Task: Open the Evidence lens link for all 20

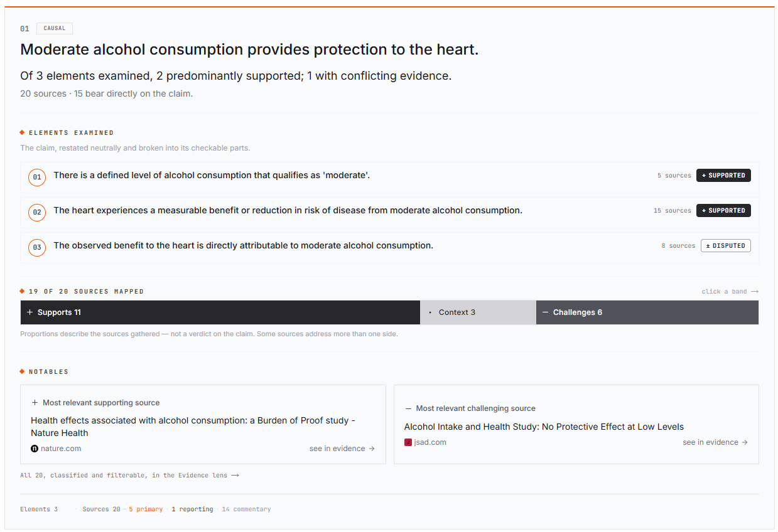Action: (129, 476)
